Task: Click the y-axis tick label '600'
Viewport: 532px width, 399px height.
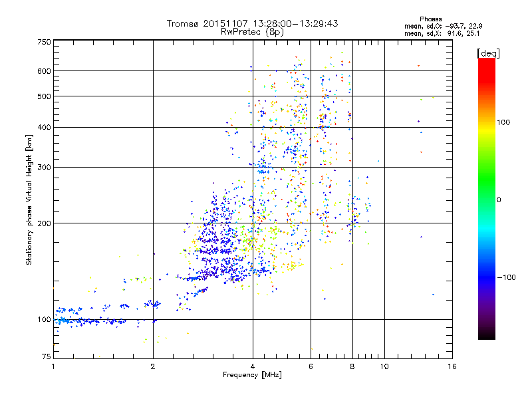Action: coord(44,71)
